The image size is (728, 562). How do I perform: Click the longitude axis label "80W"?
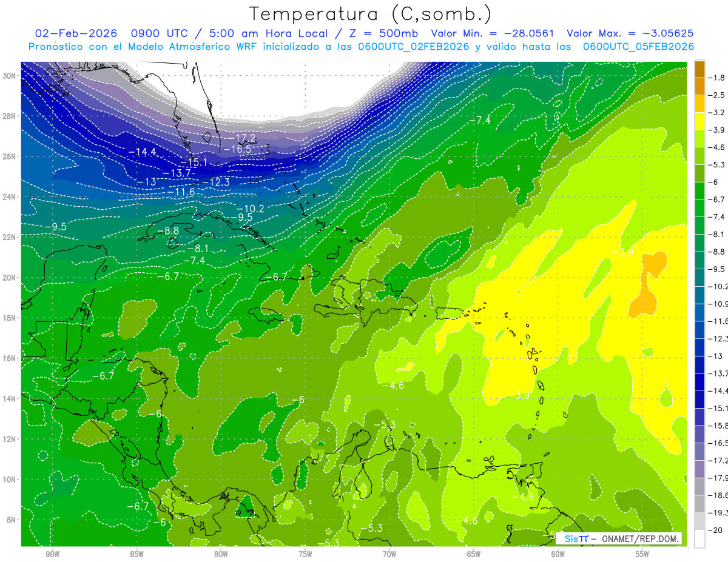coord(221,554)
